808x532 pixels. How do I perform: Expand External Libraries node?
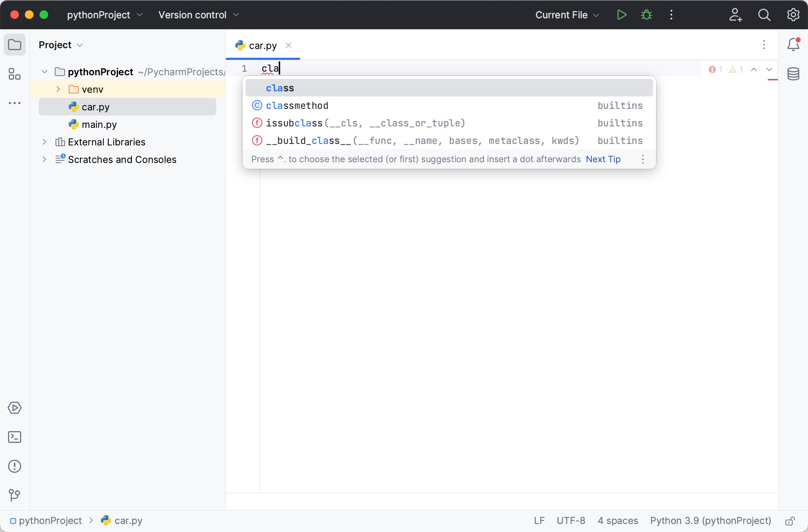pyautogui.click(x=44, y=142)
